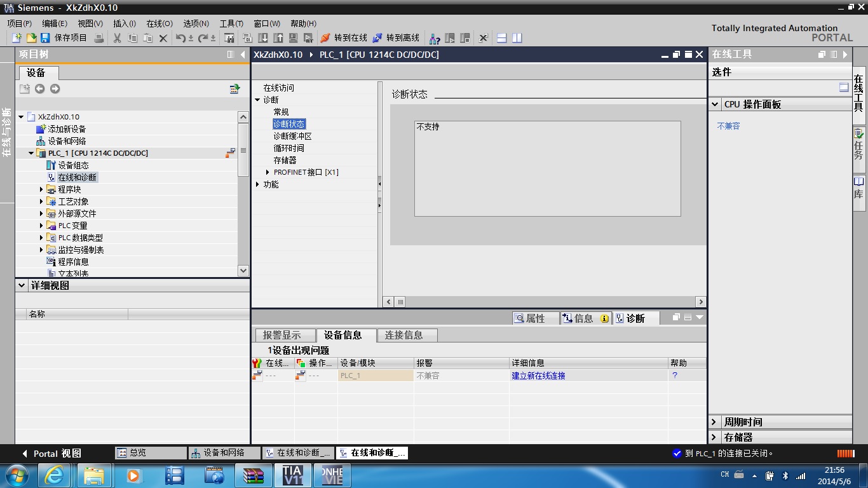
Task: Open Internet Explorer from taskbar
Action: [54, 475]
